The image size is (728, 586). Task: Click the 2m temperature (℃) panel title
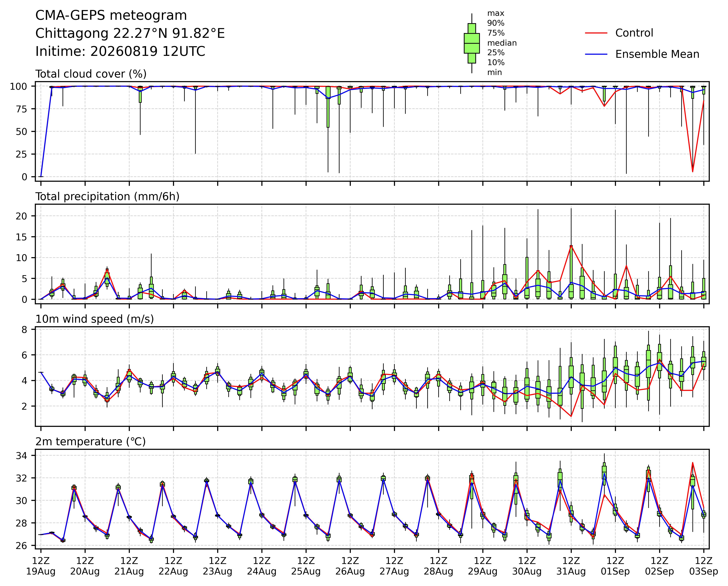click(x=90, y=442)
